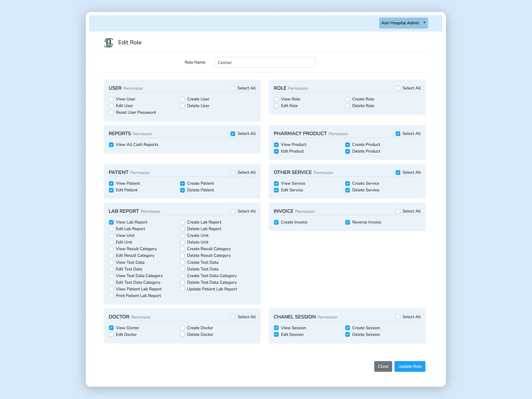Uncheck Select All for PHARMACY PRODUCT

(398, 134)
